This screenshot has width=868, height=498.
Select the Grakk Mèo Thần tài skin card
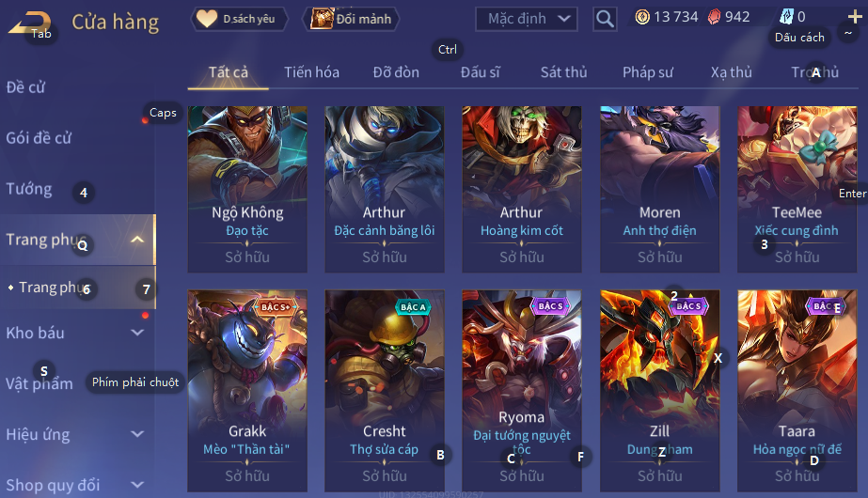(247, 391)
